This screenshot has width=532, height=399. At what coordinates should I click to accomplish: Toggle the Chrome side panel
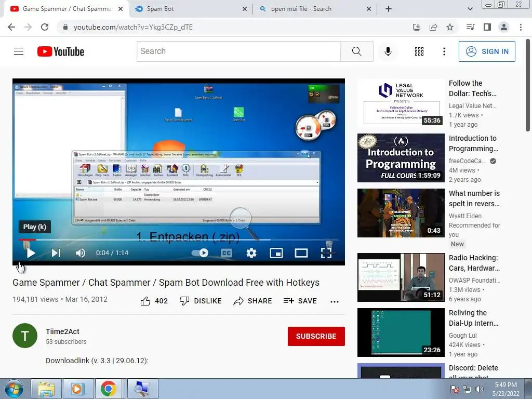click(x=487, y=27)
